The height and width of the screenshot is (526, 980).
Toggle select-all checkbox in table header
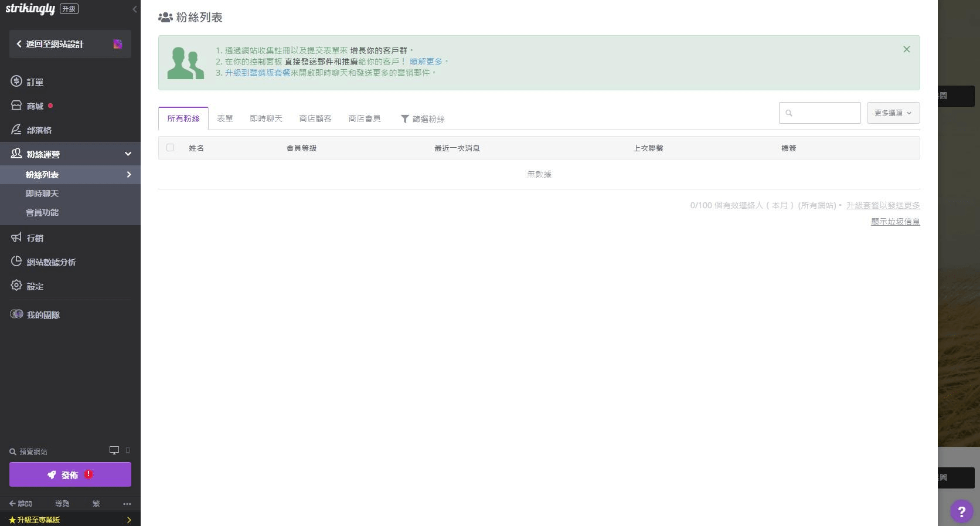tap(170, 148)
